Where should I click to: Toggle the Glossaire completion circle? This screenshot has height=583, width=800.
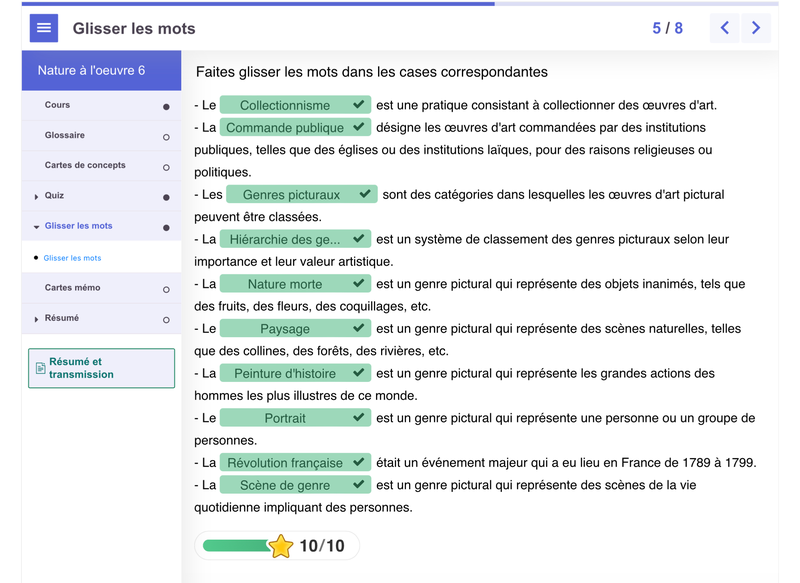tap(166, 137)
